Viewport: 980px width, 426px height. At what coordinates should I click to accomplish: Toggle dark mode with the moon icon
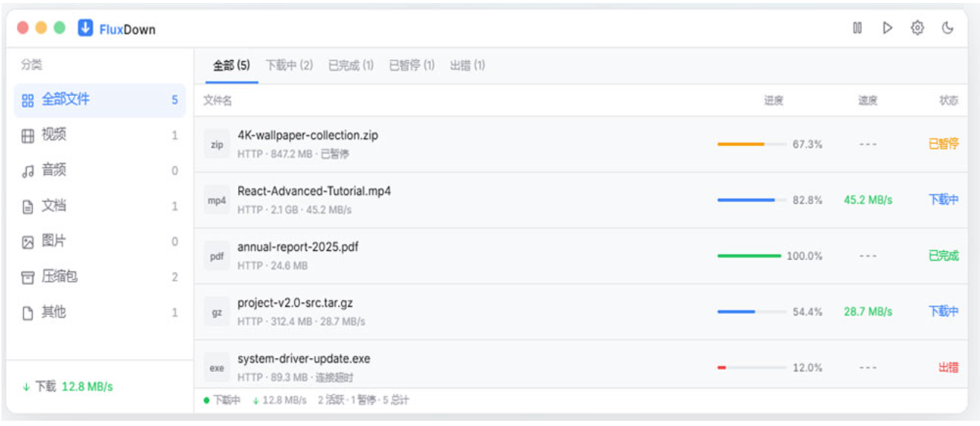(947, 28)
